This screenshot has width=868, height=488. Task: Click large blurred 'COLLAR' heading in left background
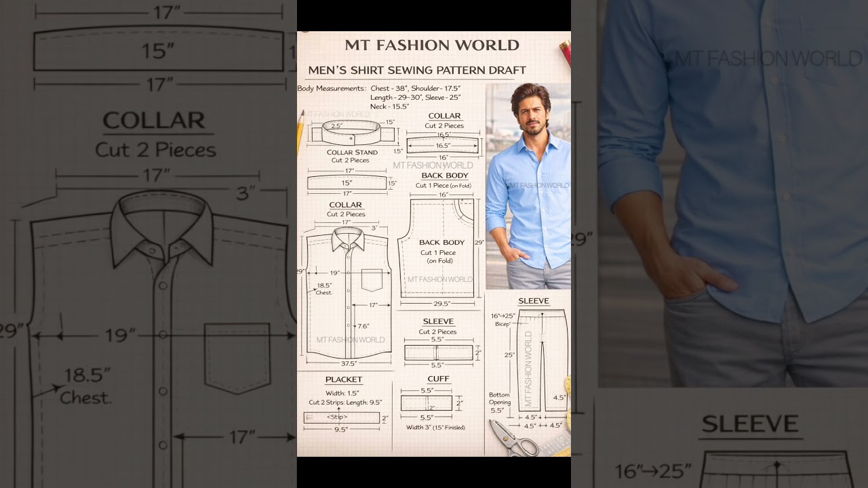[154, 121]
